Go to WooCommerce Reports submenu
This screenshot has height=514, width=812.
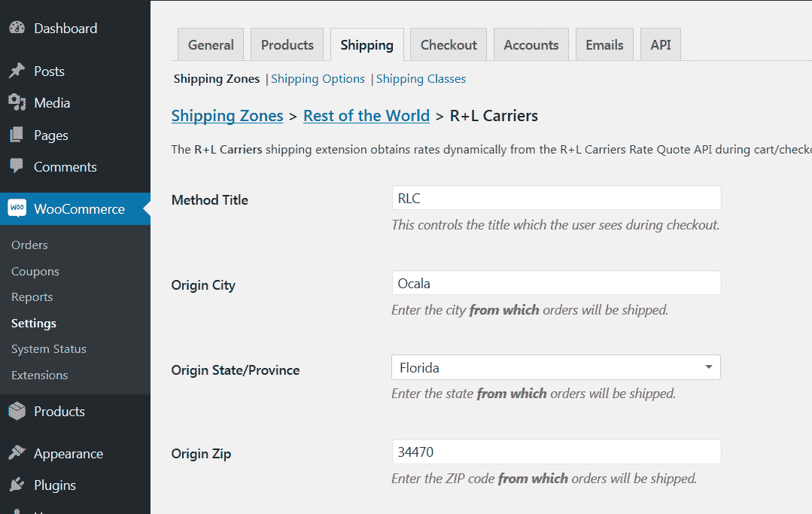32,297
